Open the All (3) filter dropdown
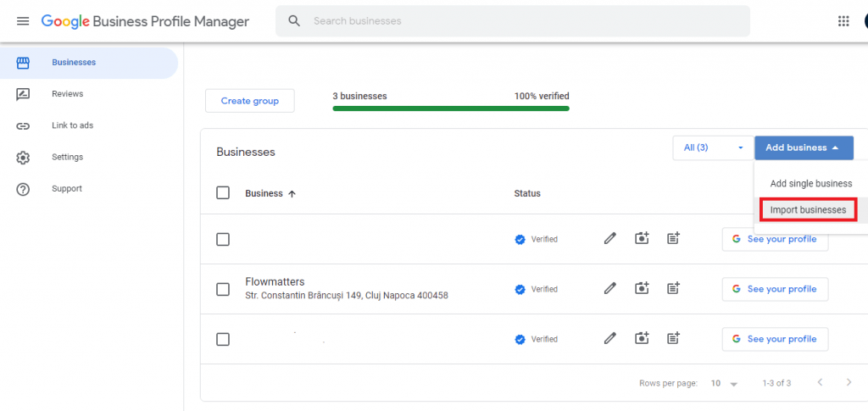The height and width of the screenshot is (411, 868). pyautogui.click(x=713, y=147)
